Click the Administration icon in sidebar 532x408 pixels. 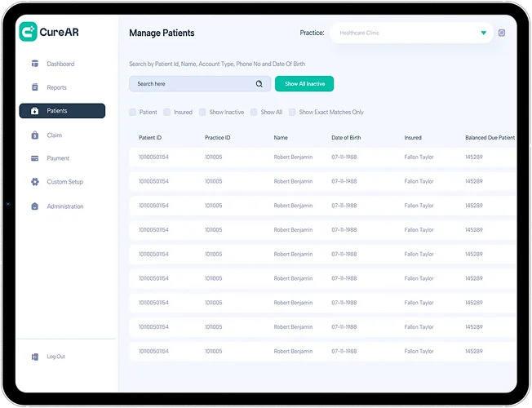[x=35, y=206]
